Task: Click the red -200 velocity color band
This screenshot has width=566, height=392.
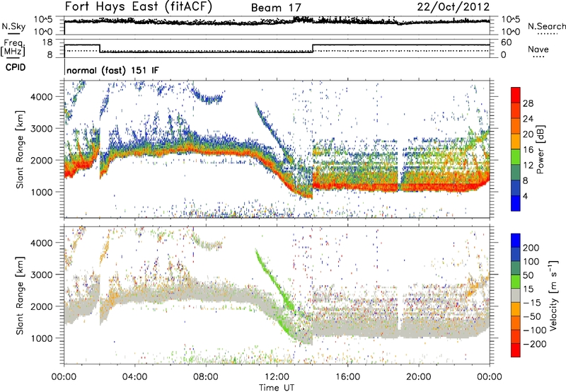Action: (516, 350)
